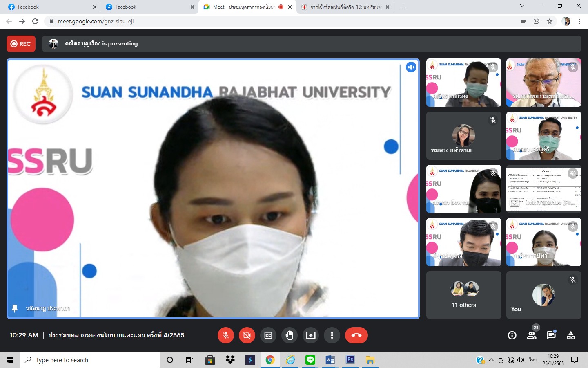This screenshot has width=588, height=368.
Task: Click the red REC recording indicator
Action: click(x=21, y=44)
